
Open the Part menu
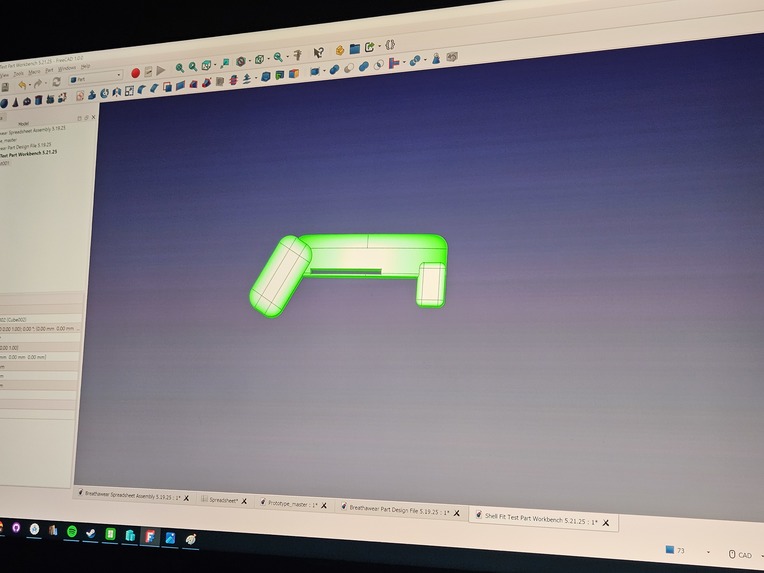coord(49,70)
